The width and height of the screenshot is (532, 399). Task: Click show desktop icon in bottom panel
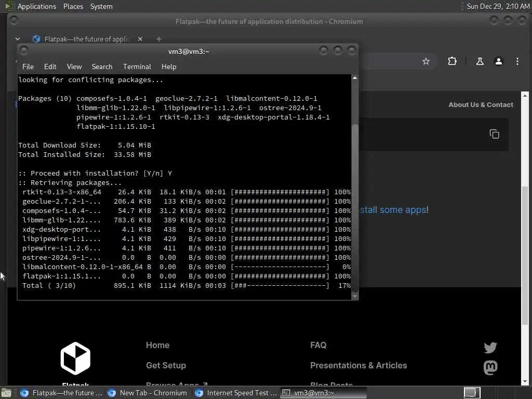click(6, 393)
